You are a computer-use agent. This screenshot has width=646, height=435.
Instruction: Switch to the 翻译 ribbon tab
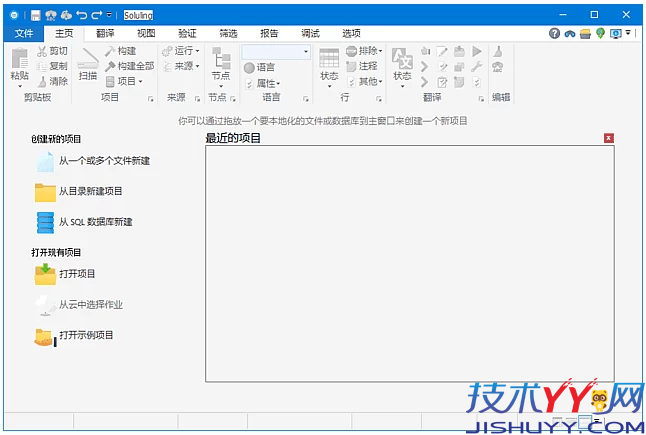pos(105,33)
